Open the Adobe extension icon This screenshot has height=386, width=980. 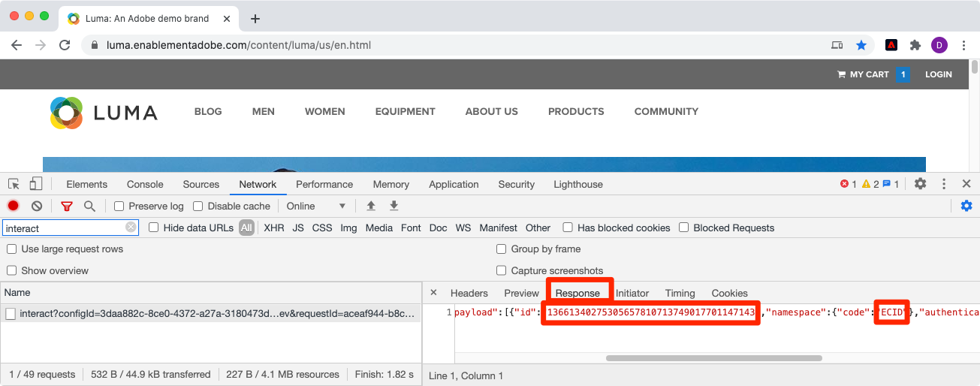[x=891, y=45]
